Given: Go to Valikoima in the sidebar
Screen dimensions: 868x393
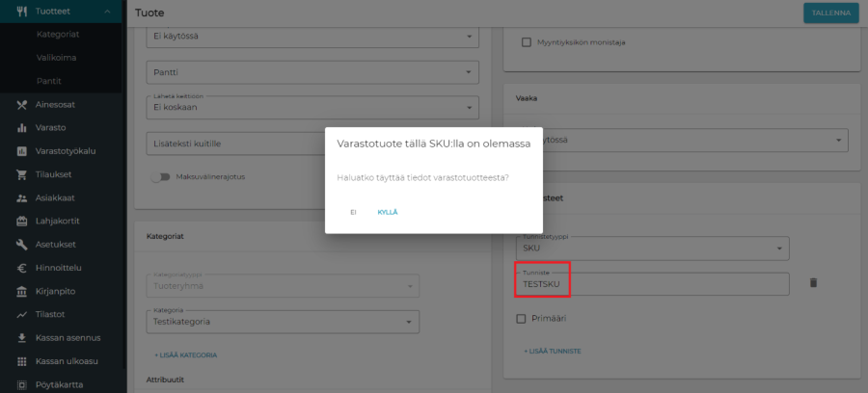Looking at the screenshot, I should point(57,57).
